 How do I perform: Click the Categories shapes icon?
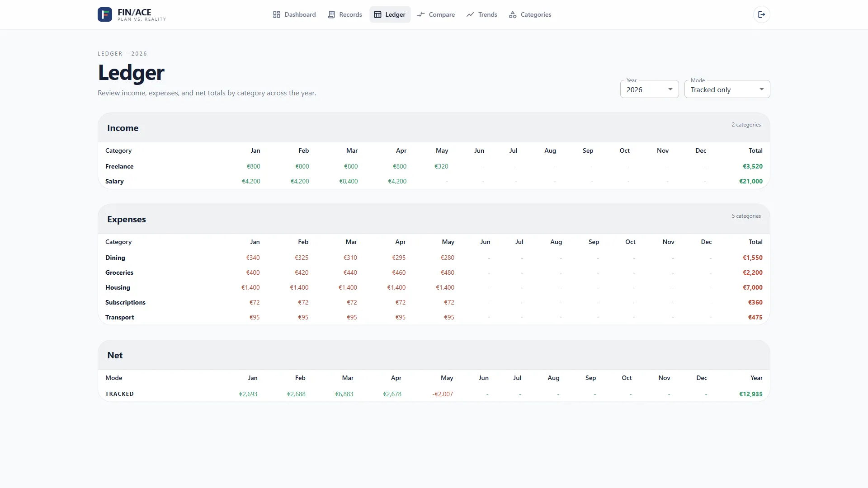[513, 14]
